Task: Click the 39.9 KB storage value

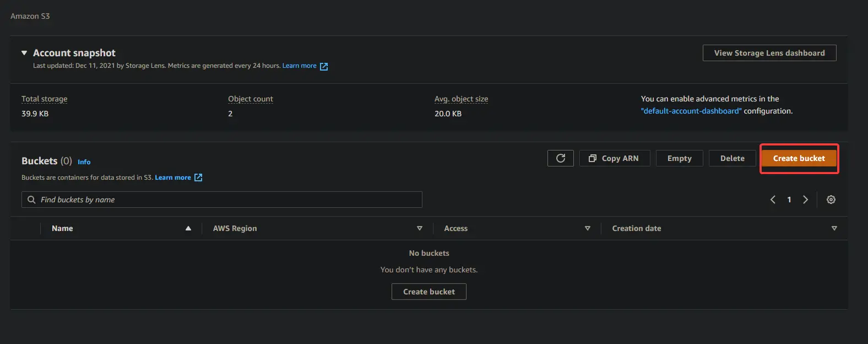Action: tap(35, 114)
